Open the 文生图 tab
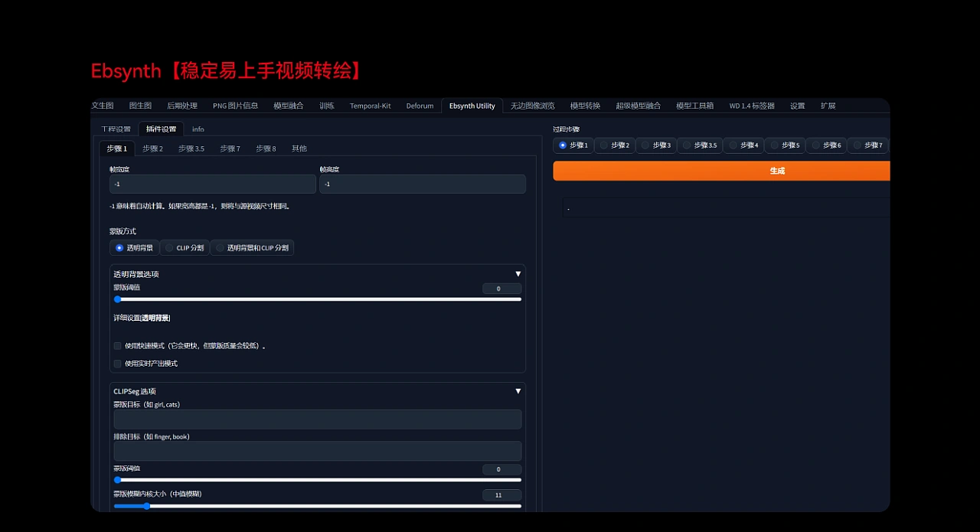This screenshot has height=532, width=980. [x=103, y=106]
